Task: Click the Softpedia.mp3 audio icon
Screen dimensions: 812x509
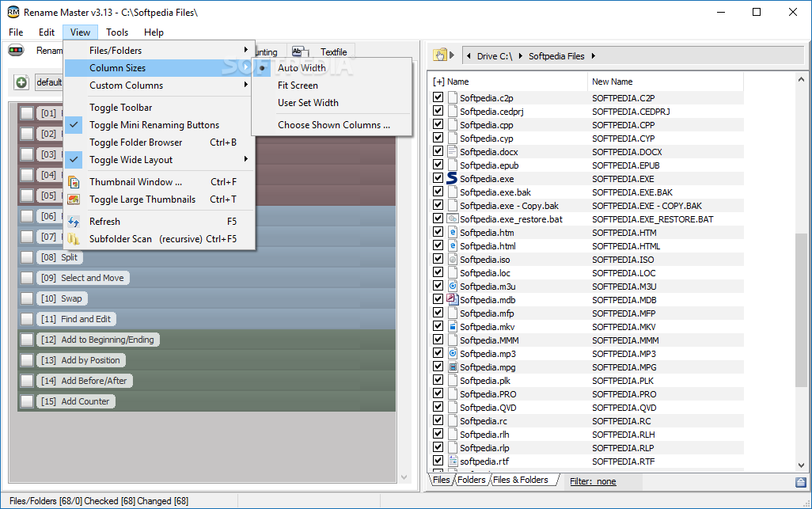Action: click(x=452, y=354)
